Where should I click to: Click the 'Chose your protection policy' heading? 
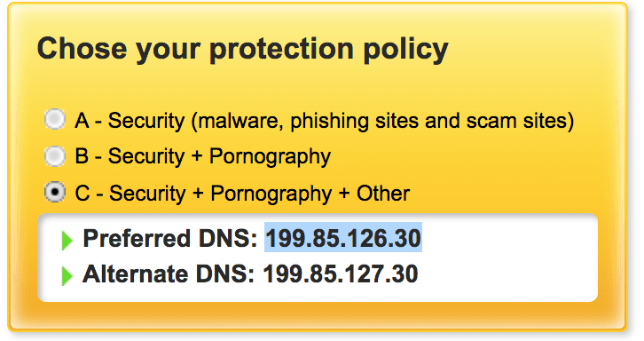pos(243,50)
